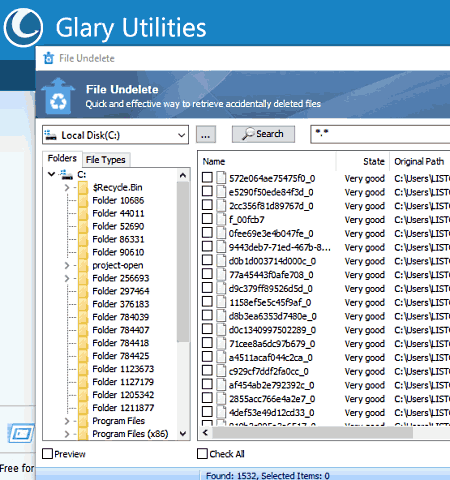Viewport: 450px width, 480px height.
Task: Expand the $Recycle.Bin tree node
Action: [67, 188]
